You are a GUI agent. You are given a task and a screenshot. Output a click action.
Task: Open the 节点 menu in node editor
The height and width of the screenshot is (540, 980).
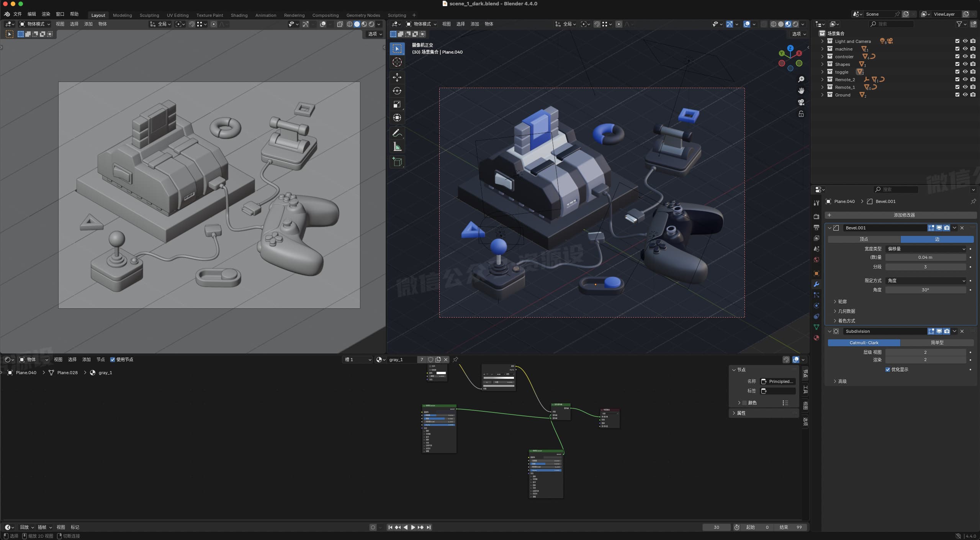pyautogui.click(x=100, y=359)
